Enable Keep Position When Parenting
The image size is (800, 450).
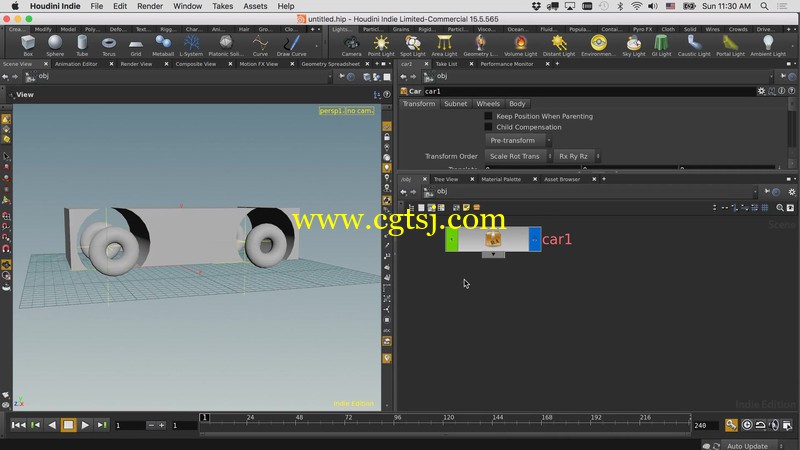coord(488,116)
